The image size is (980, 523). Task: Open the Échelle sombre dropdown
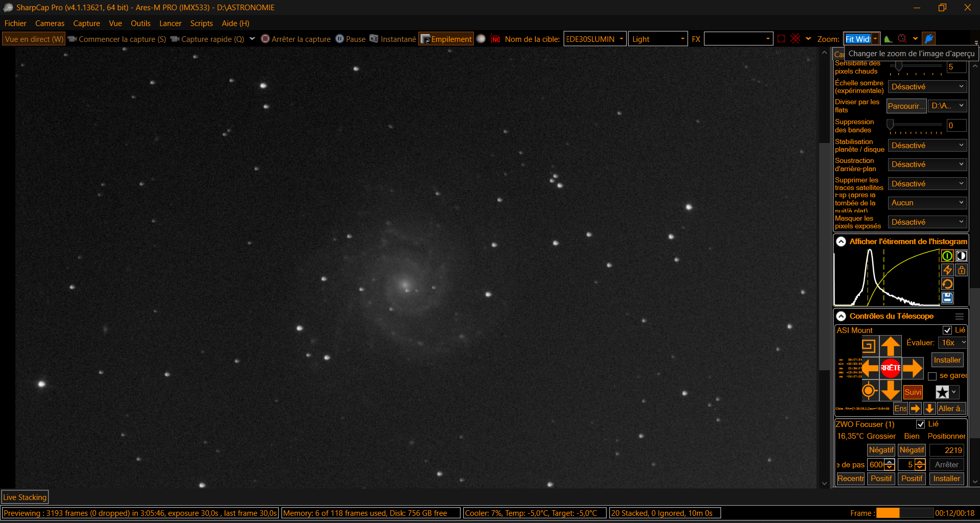tap(927, 87)
